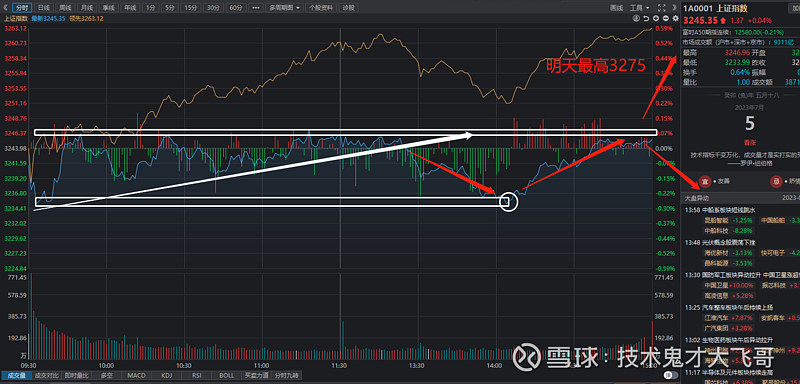This screenshot has width=800, height=384.
Task: Switch to the 年线 chart tab
Action: click(x=130, y=8)
